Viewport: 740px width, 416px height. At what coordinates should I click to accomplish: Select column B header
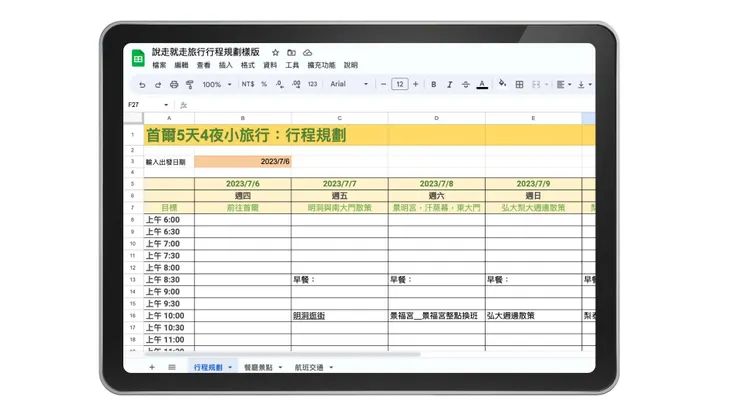(243, 118)
